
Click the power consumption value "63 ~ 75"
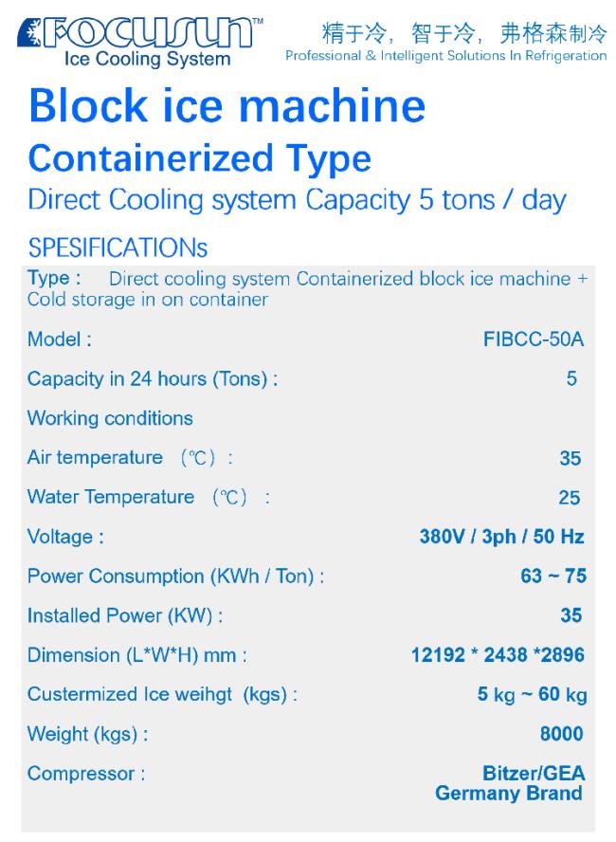click(553, 577)
